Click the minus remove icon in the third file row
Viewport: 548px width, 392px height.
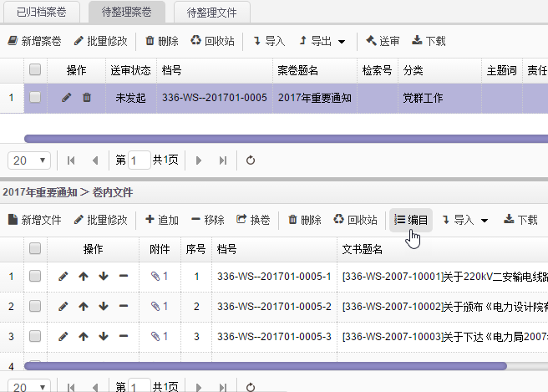tap(124, 337)
